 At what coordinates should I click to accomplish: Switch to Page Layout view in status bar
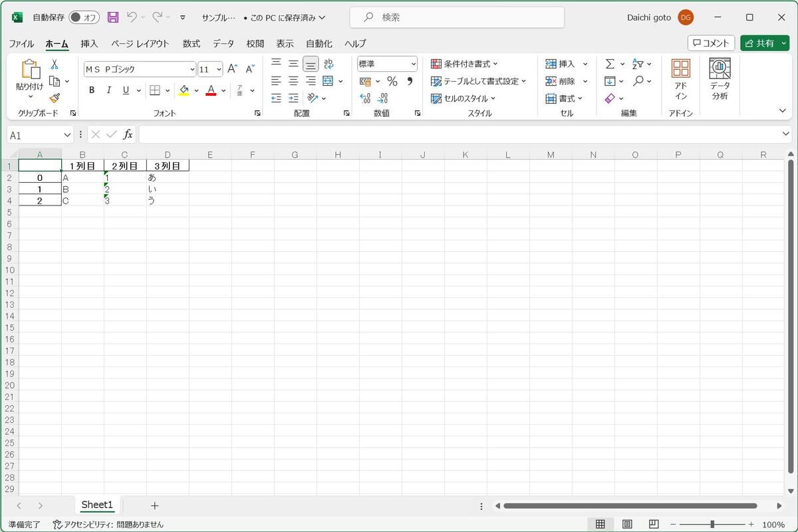(626, 524)
